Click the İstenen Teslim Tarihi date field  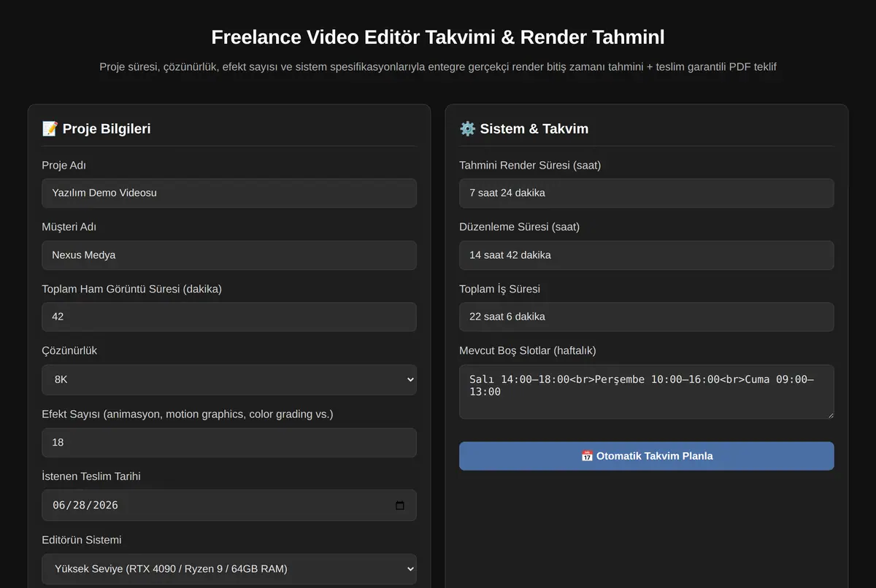[229, 505]
